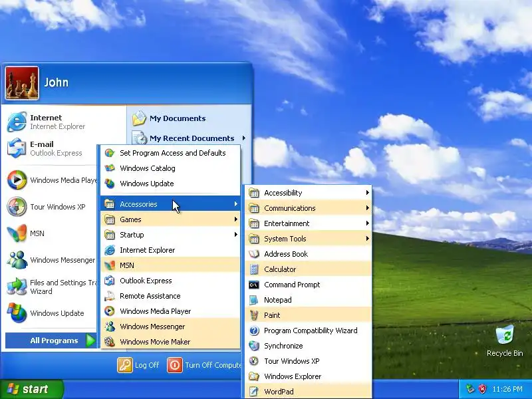Expand the Startup submenu arrow
The height and width of the screenshot is (399, 532).
[236, 235]
